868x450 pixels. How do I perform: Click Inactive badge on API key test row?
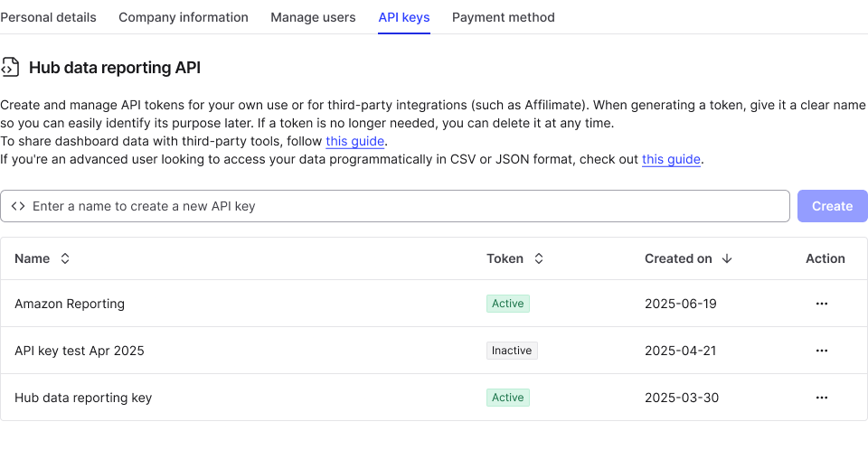(512, 351)
